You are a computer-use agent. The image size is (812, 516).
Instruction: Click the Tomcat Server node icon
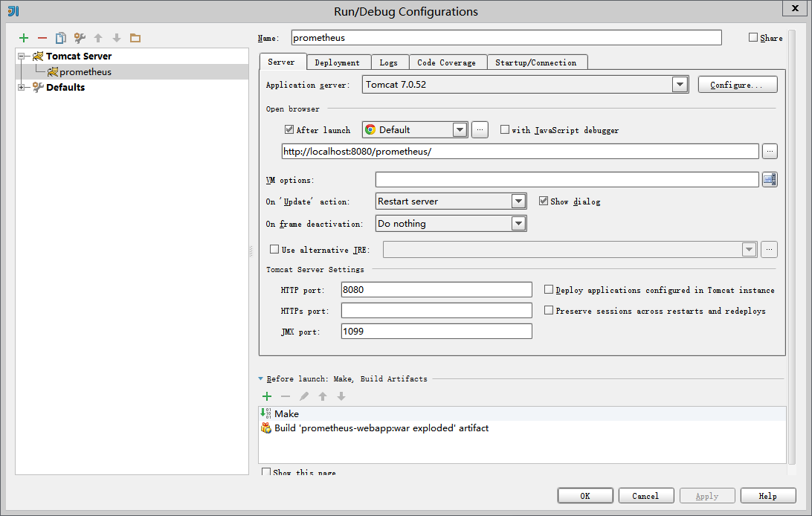tap(38, 56)
